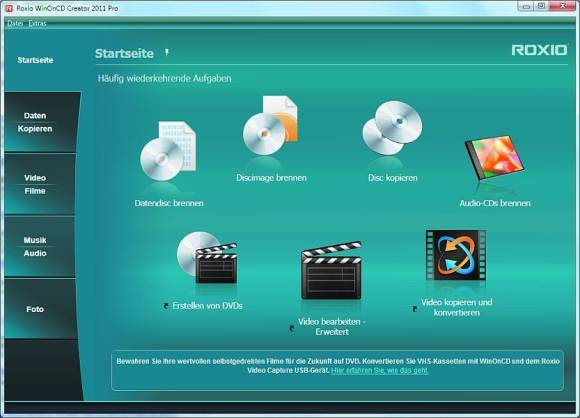Open the Extras menu

[x=37, y=23]
